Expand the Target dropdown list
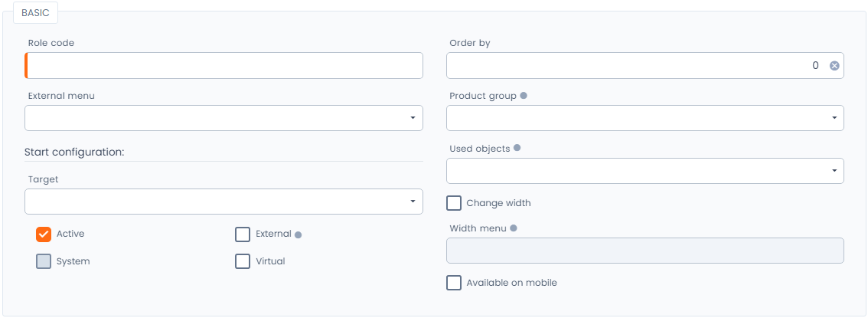Screen dimensions: 868x318 [x=224, y=202]
